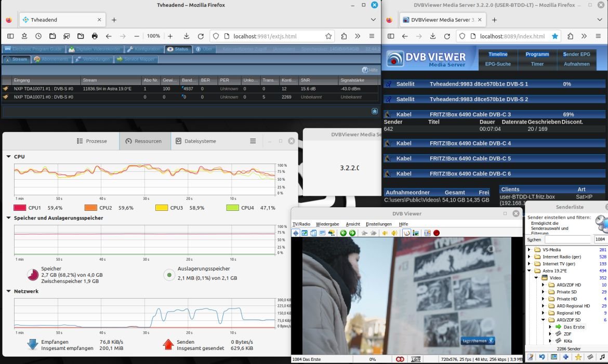Expand the VS-Media folder in Senderliste
The width and height of the screenshot is (608, 364).
[530, 250]
